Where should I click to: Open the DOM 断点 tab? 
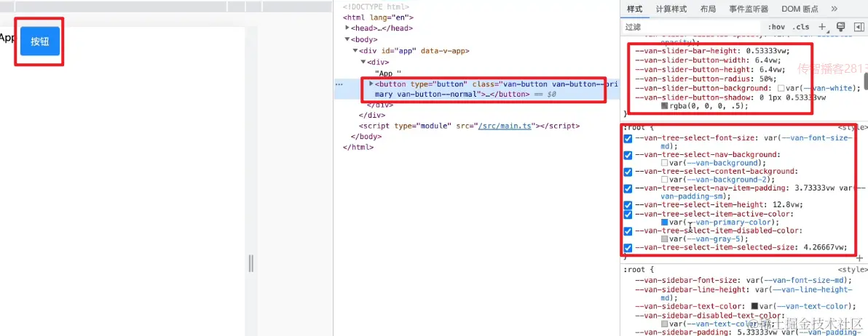coord(800,9)
